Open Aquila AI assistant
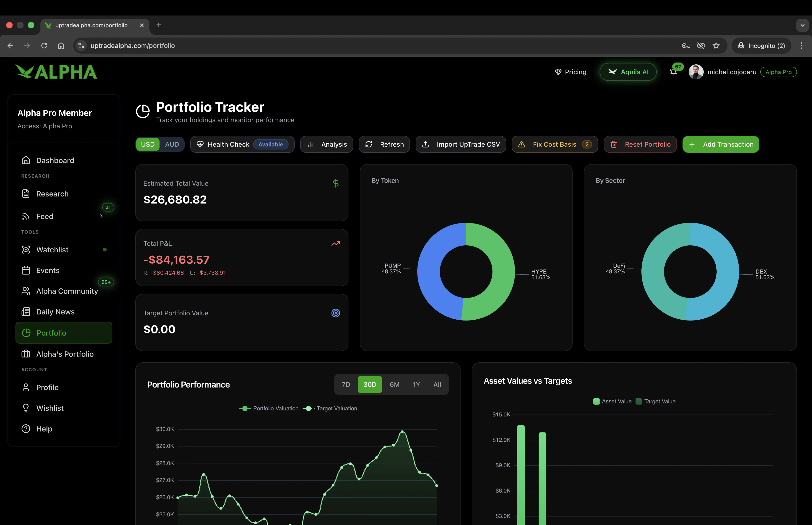The height and width of the screenshot is (525, 812). pyautogui.click(x=628, y=72)
